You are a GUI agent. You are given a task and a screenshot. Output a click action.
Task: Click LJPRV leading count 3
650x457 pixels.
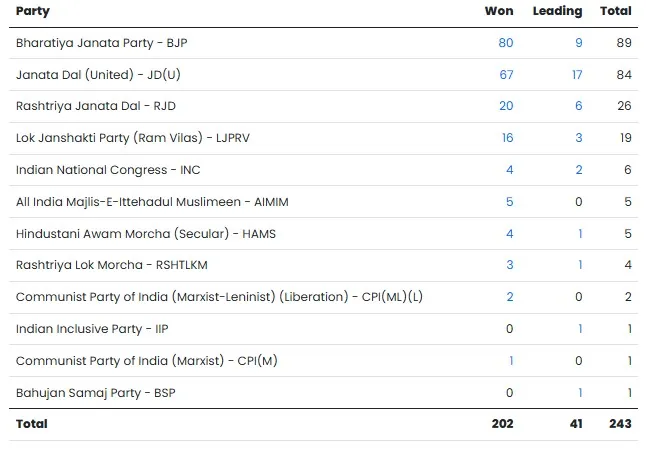578,138
